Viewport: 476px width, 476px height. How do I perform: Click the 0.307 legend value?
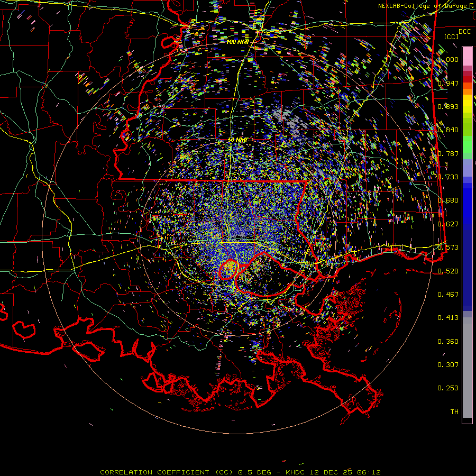pyautogui.click(x=448, y=365)
